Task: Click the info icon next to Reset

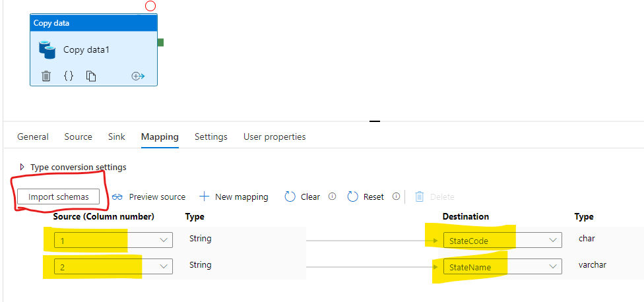Action: pos(396,196)
